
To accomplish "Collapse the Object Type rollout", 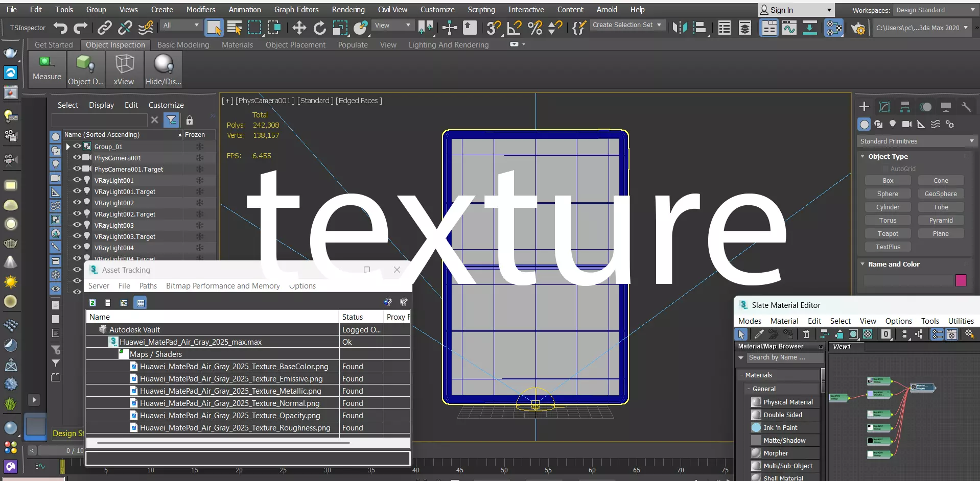I will click(x=863, y=156).
